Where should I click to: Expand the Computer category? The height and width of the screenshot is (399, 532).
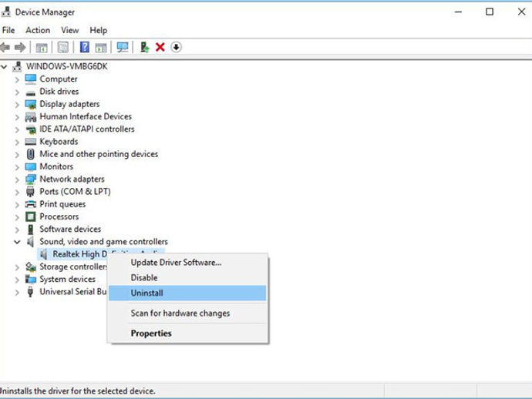tap(17, 79)
